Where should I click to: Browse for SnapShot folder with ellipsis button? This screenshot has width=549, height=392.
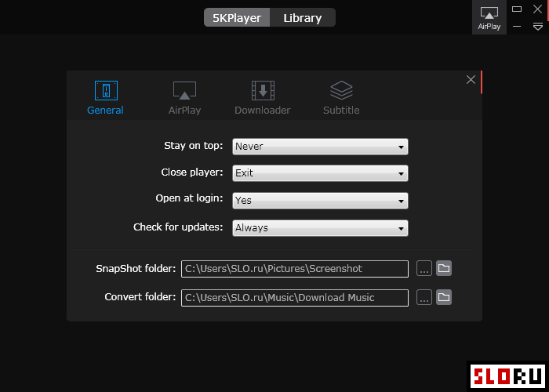pos(424,268)
